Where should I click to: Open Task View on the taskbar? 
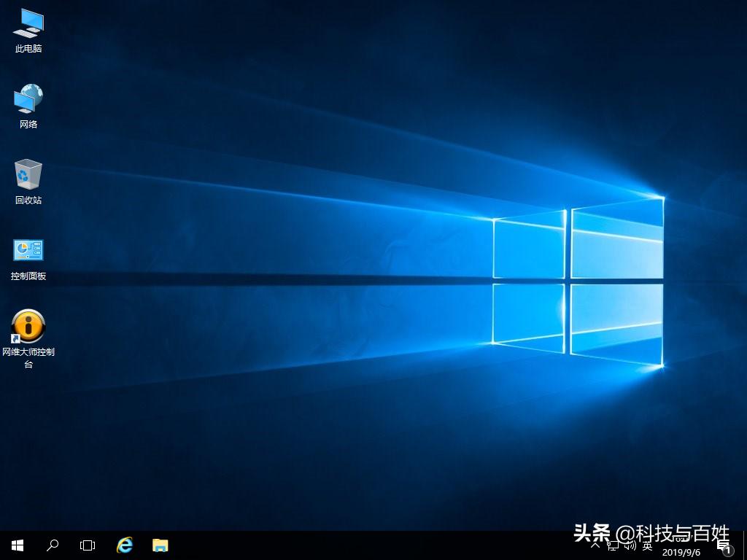pos(88,545)
